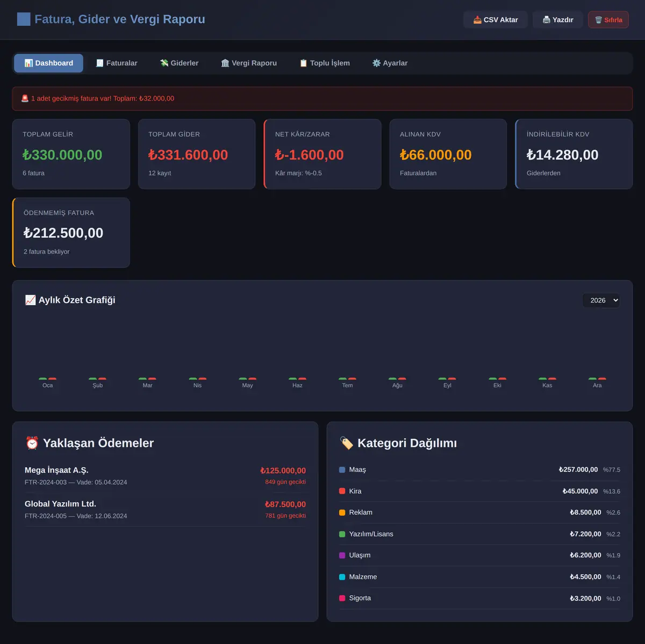This screenshot has width=645, height=644.
Task: Click the ₺87.500,00 overdue payment amount
Action: coord(285,504)
